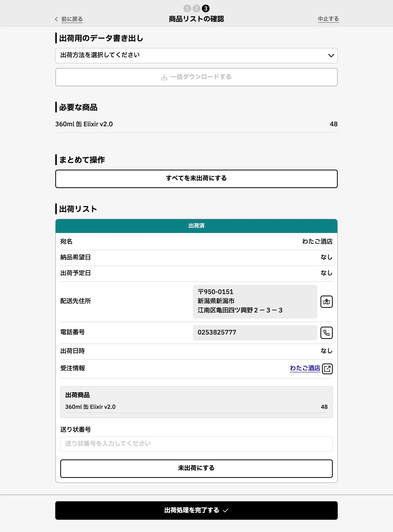The image size is (393, 532).
Task: Click the back chevron arrow icon
Action: click(56, 19)
